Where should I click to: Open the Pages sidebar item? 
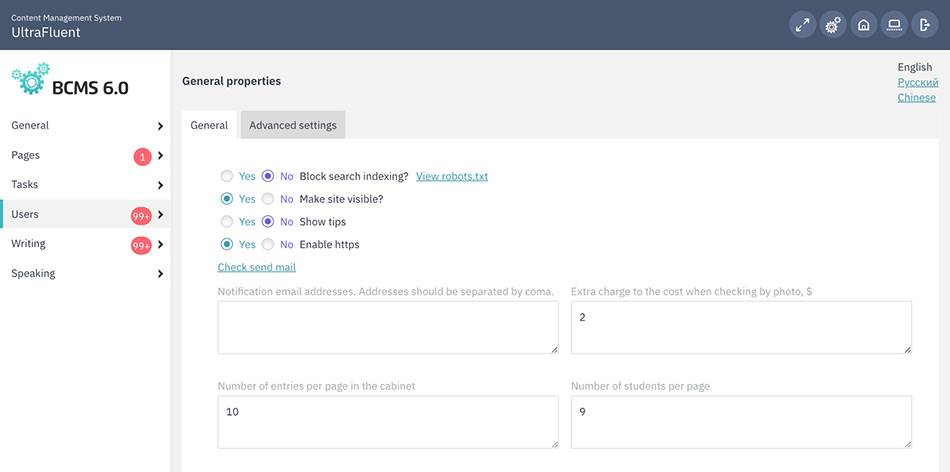pos(85,155)
